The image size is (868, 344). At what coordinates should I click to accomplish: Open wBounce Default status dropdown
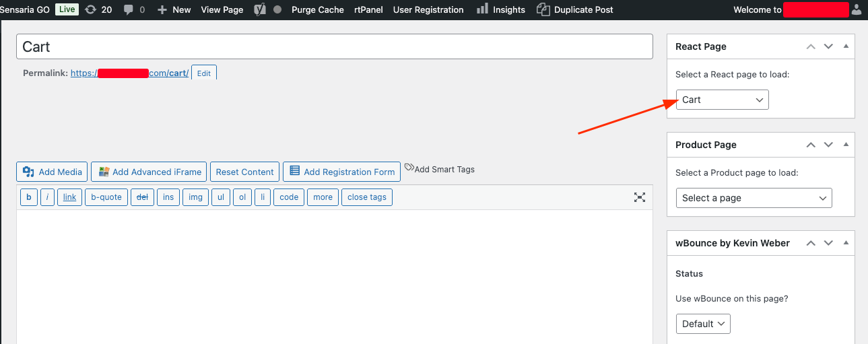pos(702,324)
